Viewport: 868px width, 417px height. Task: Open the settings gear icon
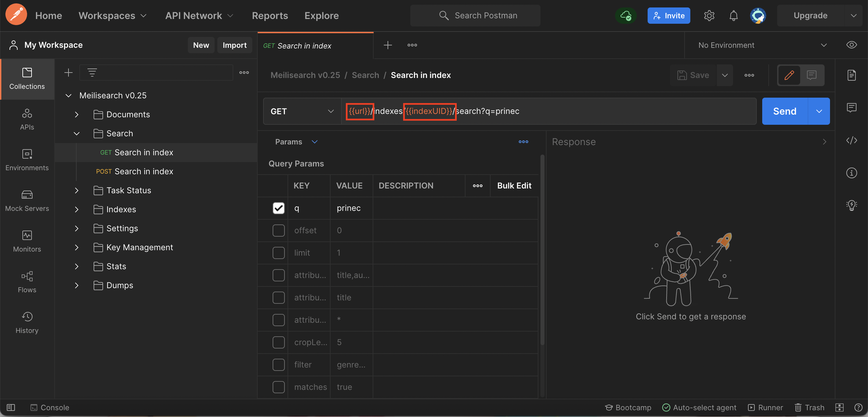click(709, 16)
